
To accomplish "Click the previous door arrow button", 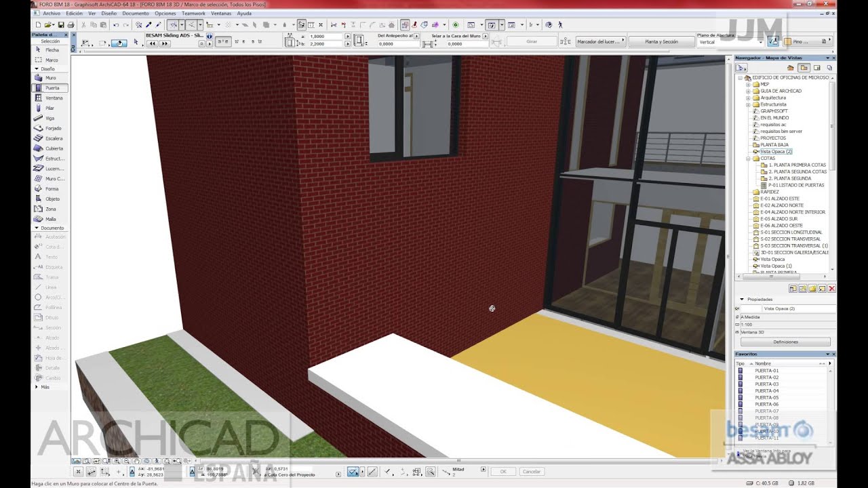I will coord(152,43).
